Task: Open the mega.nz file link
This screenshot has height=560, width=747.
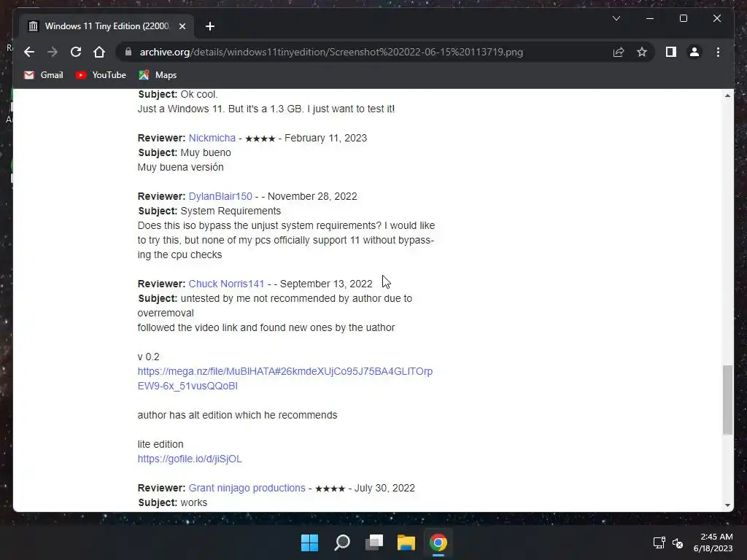Action: [285, 378]
